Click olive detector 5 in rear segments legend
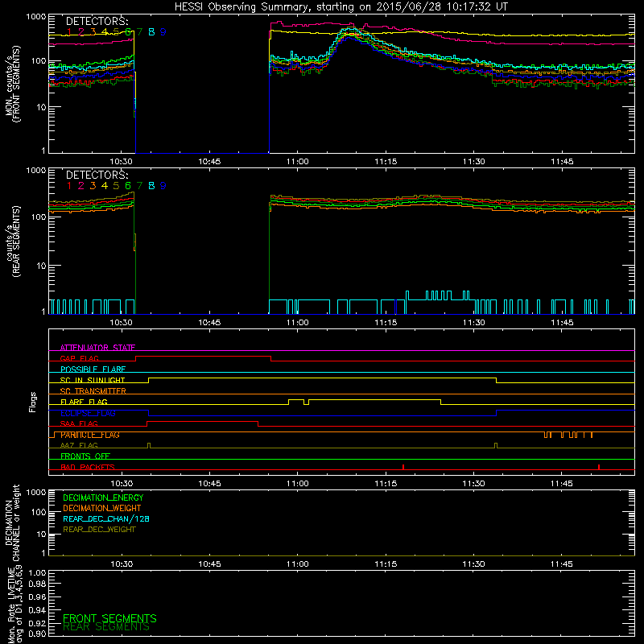 pyautogui.click(x=116, y=186)
